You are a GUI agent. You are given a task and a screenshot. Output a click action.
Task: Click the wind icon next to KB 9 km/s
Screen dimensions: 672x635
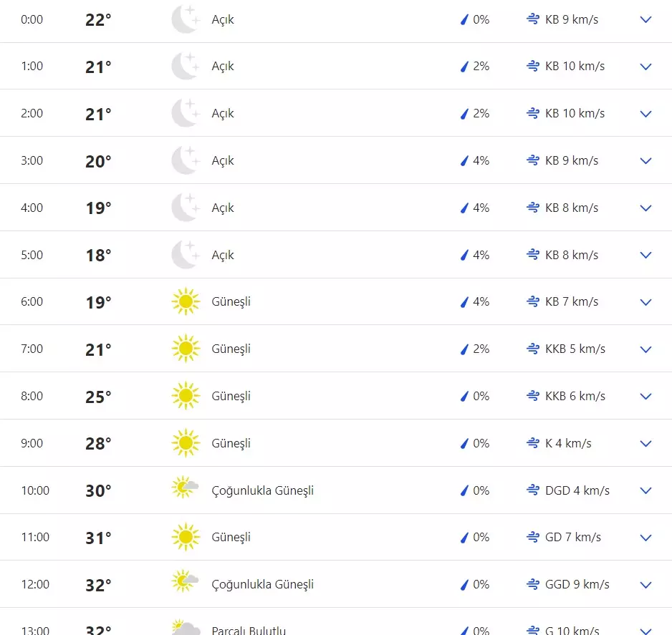coord(533,19)
